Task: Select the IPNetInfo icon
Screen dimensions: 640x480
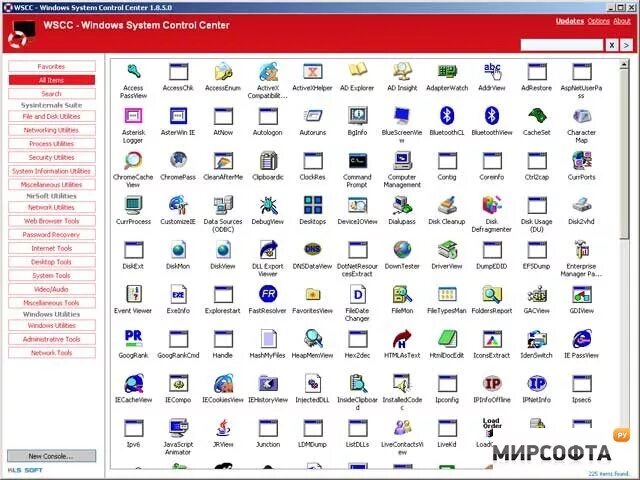Action: [x=537, y=384]
